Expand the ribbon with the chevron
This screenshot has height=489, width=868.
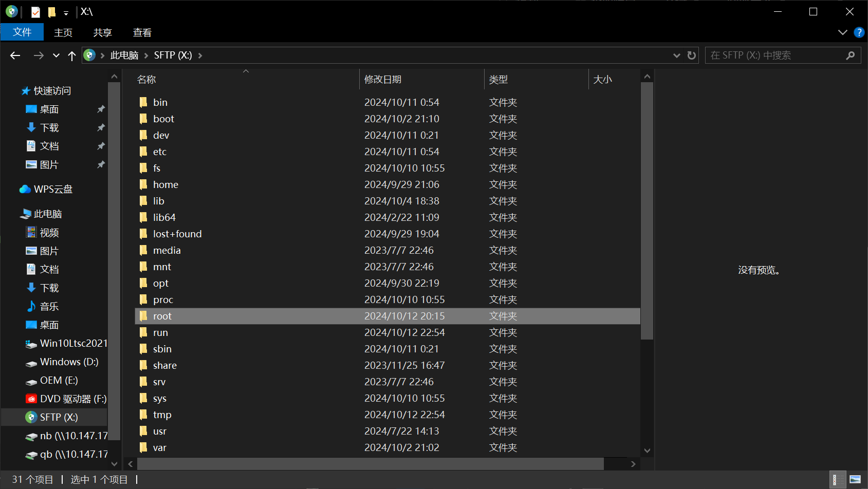pyautogui.click(x=843, y=32)
